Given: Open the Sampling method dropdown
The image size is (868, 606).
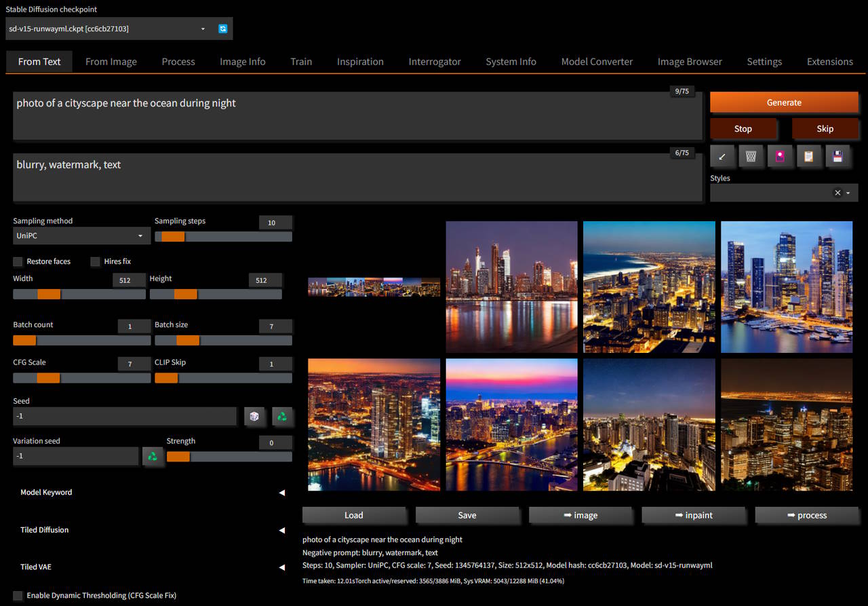Looking at the screenshot, I should 81,235.
